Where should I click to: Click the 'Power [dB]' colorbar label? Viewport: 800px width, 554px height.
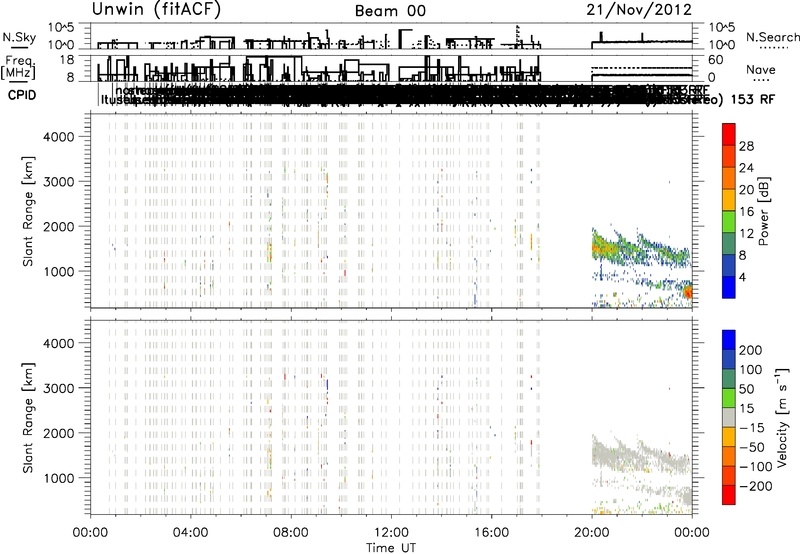tap(764, 211)
